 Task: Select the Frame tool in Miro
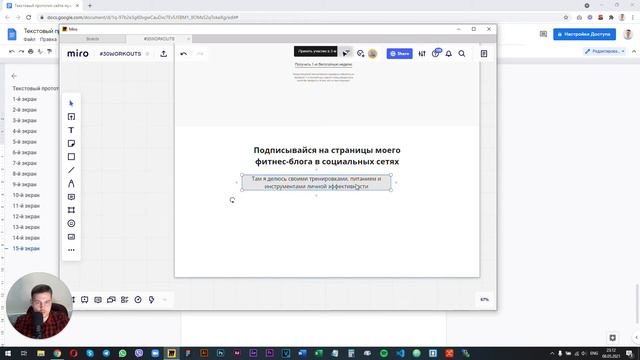[71, 210]
